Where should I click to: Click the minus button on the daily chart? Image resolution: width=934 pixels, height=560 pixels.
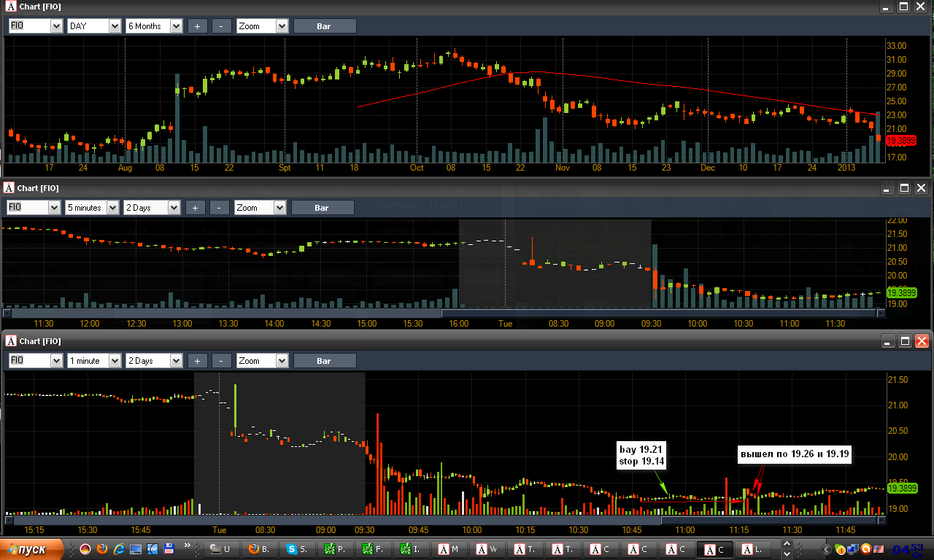coord(221,26)
